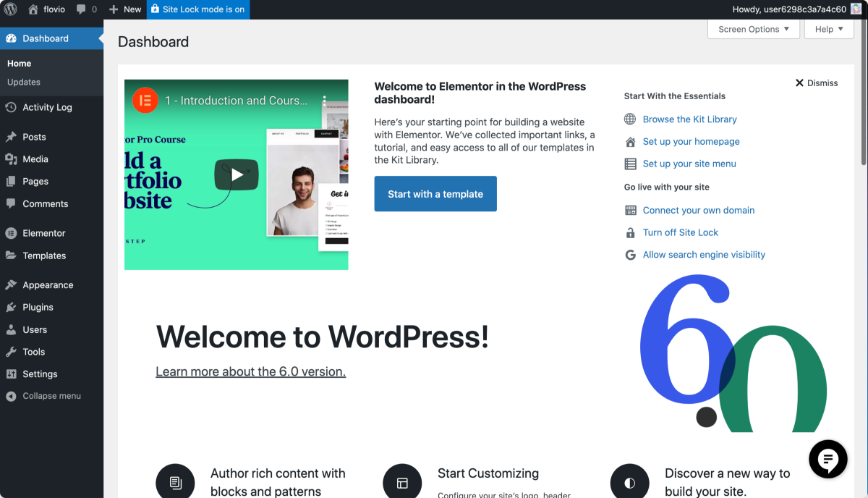Click Allow search engine visibility link

tap(704, 255)
